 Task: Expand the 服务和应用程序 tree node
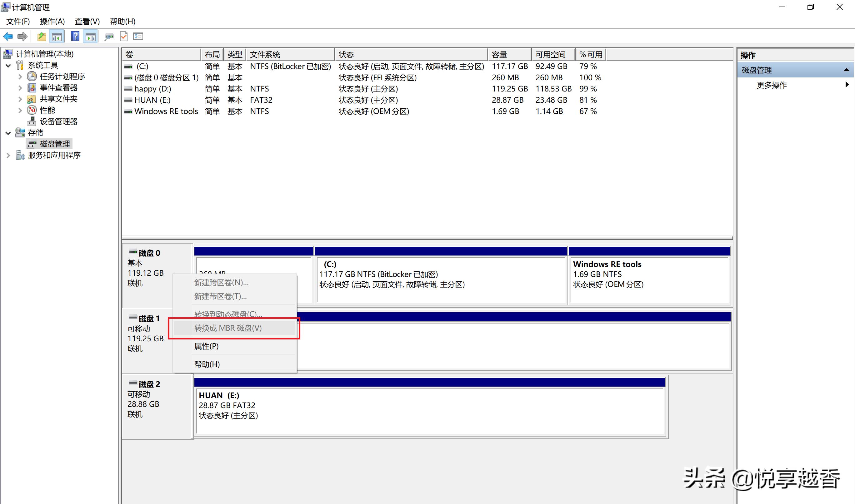8,155
